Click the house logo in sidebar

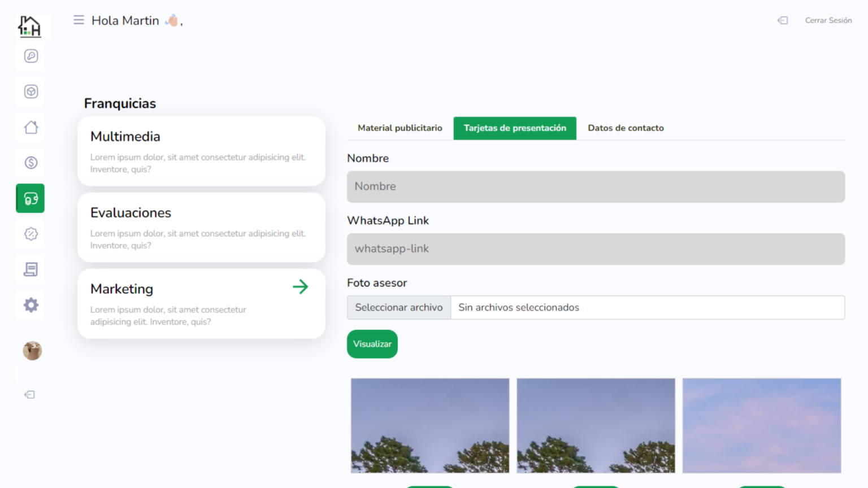coord(29,26)
